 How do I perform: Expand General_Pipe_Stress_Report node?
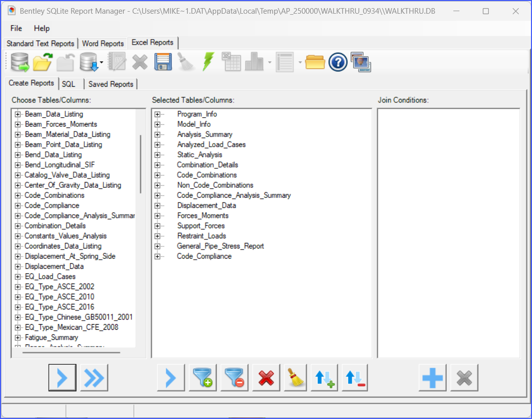click(x=157, y=247)
